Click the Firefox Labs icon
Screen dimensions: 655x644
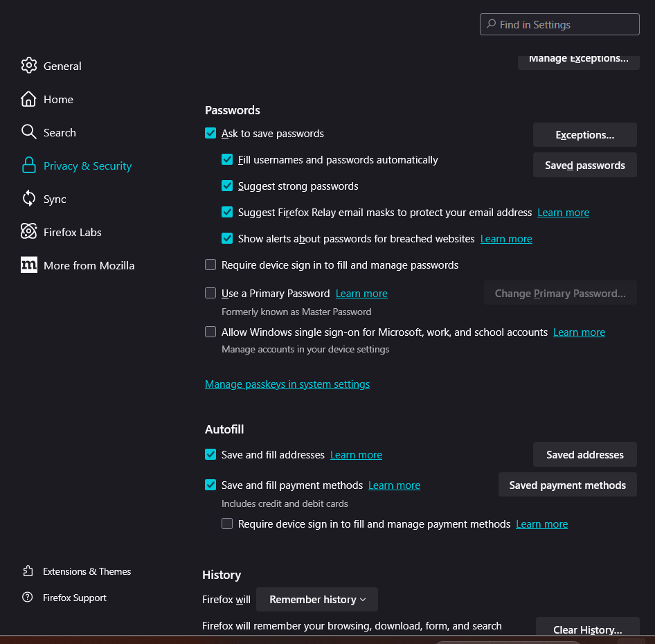click(x=29, y=231)
